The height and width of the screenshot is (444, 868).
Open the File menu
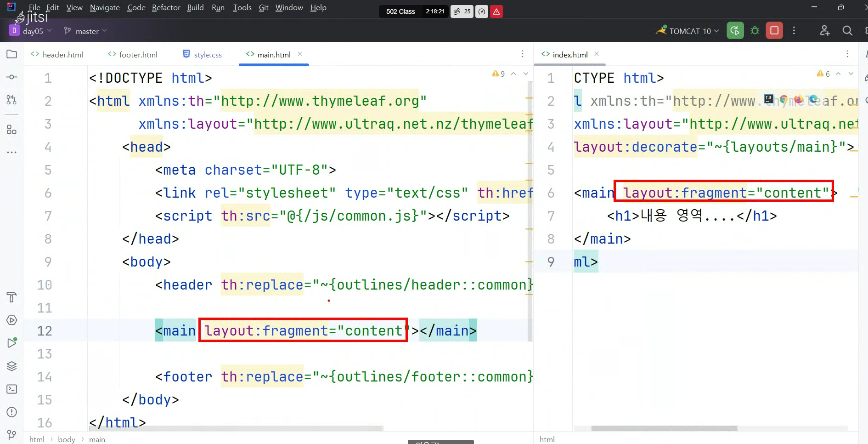coord(34,7)
